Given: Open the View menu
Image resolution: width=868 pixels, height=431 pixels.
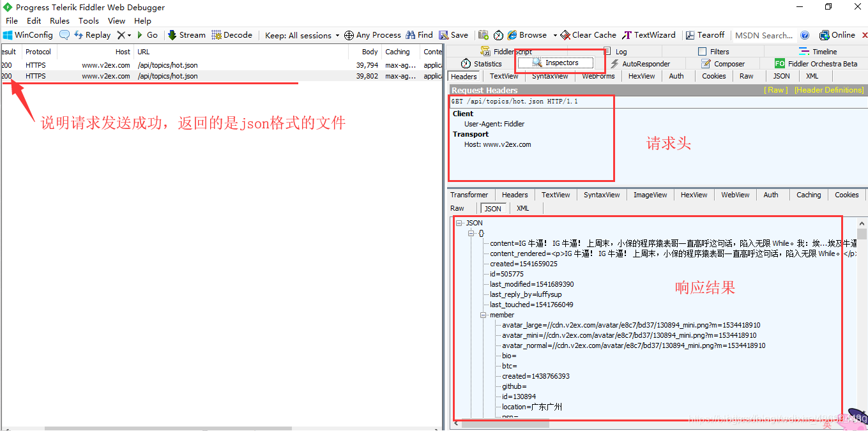Looking at the screenshot, I should [x=117, y=20].
